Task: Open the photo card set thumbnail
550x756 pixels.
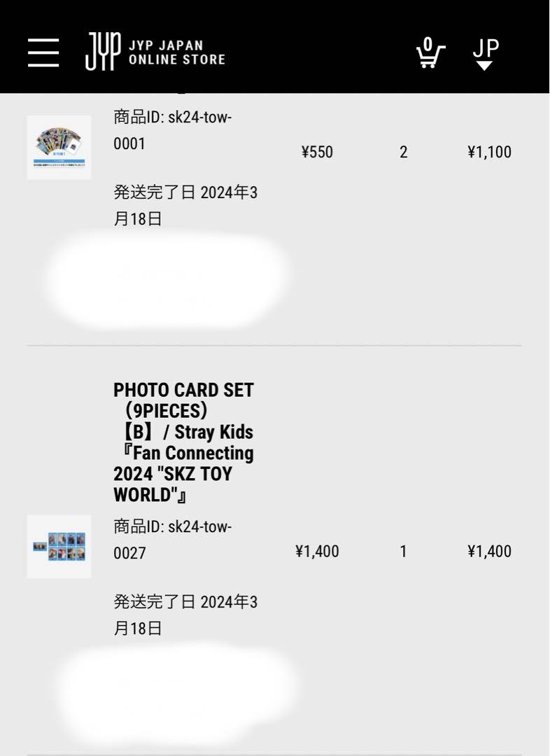Action: pos(59,546)
